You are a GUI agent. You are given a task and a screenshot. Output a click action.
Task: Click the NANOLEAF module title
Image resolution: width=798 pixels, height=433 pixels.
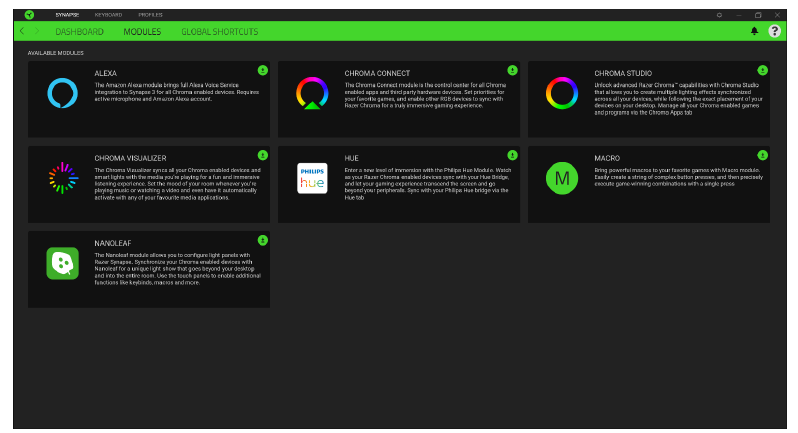pos(112,243)
